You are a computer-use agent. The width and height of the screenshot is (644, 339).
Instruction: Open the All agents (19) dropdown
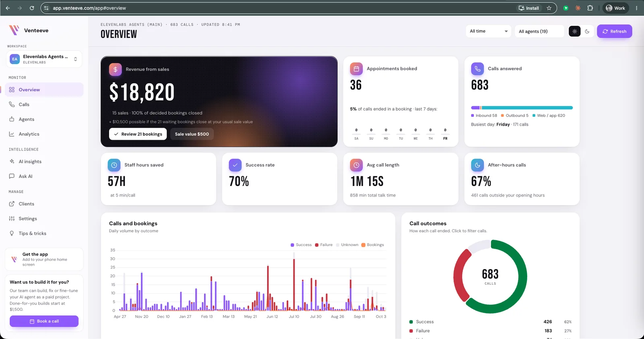(539, 31)
